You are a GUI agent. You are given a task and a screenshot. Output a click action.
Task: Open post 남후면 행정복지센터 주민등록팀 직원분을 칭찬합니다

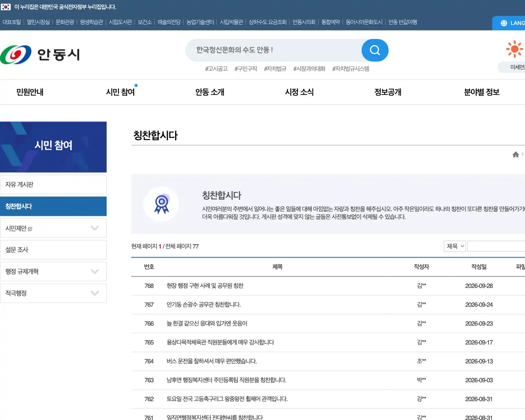click(226, 380)
